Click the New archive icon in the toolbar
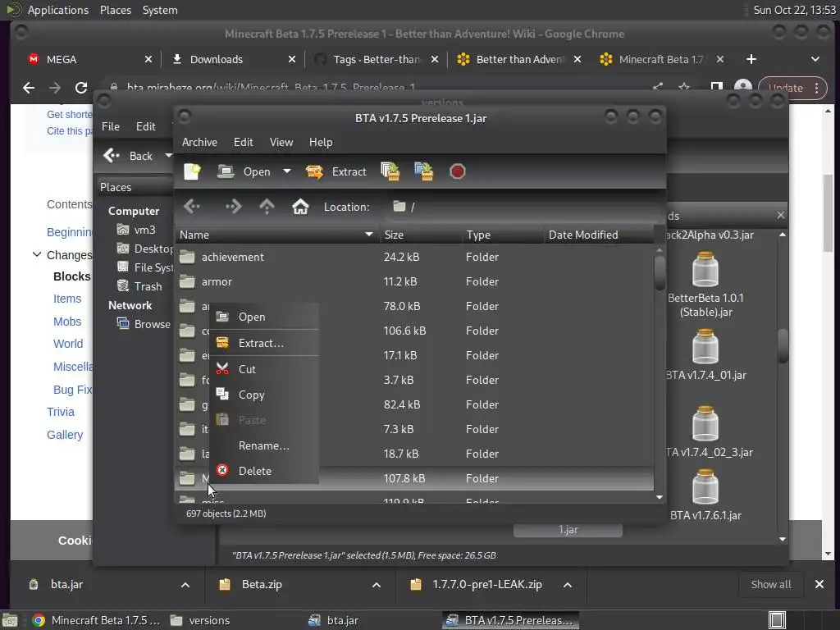The width and height of the screenshot is (840, 630). pyautogui.click(x=192, y=171)
